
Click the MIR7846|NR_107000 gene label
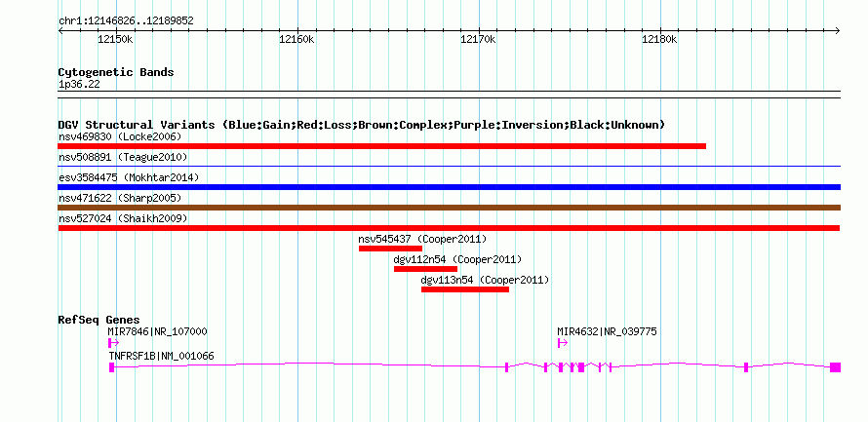click(x=158, y=331)
